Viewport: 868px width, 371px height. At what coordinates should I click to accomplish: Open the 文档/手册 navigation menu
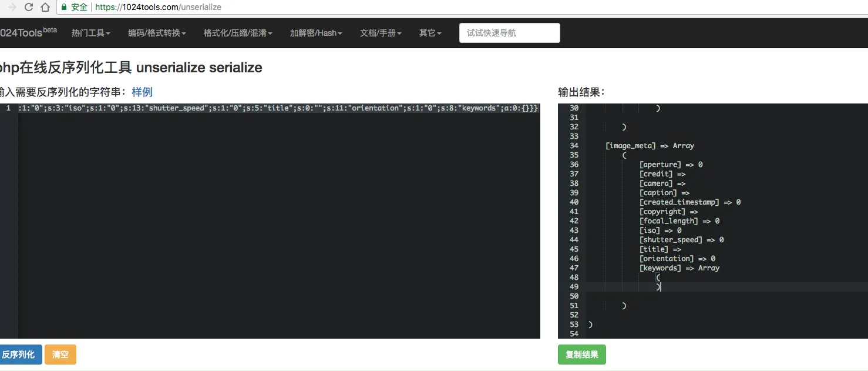click(381, 33)
